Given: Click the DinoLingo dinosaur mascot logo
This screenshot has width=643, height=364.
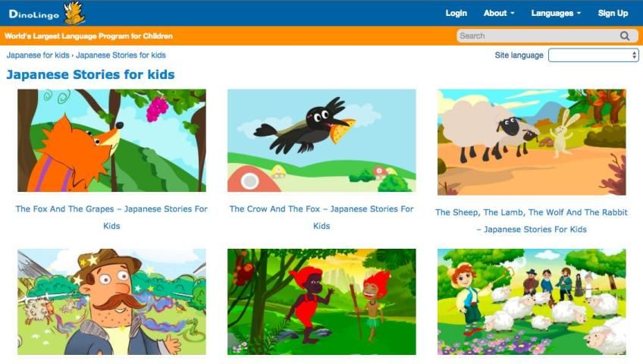Looking at the screenshot, I should click(74, 13).
